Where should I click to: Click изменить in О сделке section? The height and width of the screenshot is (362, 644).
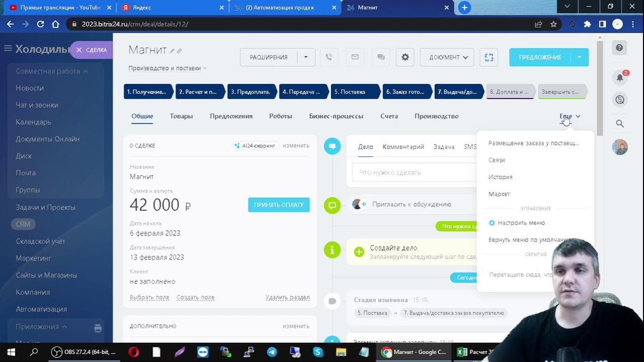pyautogui.click(x=296, y=146)
